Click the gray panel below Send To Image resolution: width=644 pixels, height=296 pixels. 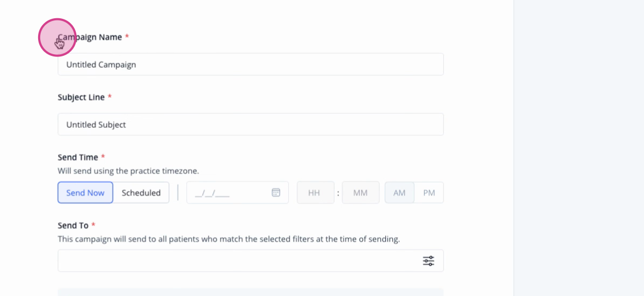(251, 292)
